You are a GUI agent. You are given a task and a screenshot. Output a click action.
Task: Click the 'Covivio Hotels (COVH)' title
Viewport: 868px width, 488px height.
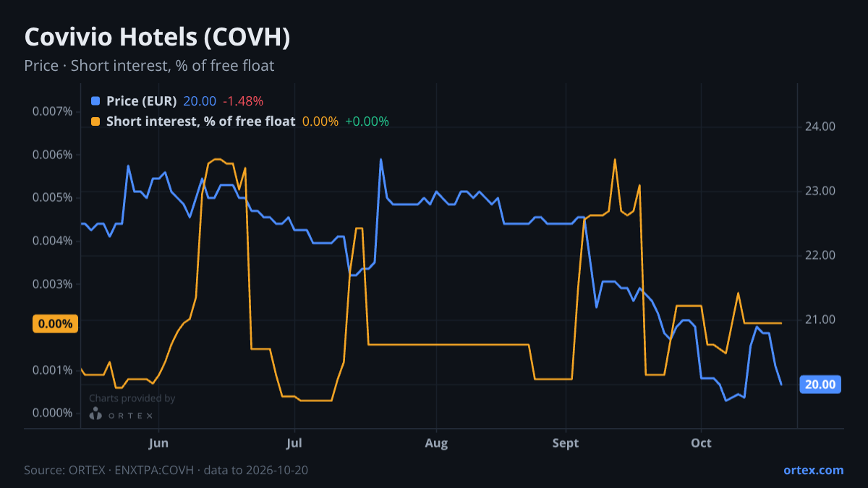(157, 38)
